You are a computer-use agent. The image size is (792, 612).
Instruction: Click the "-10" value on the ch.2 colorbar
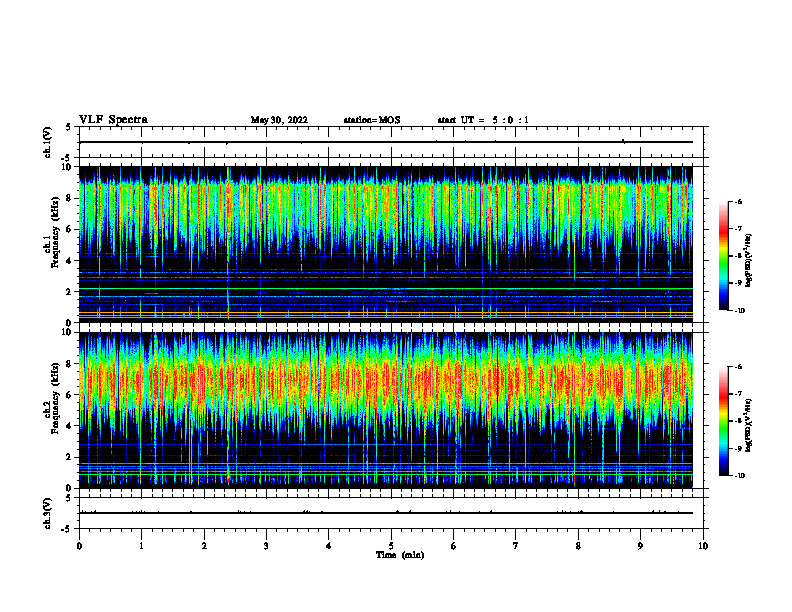click(739, 476)
